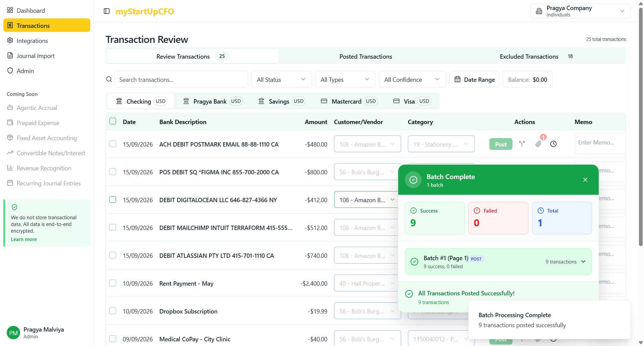Select the Dashboard grid icon
644x346 pixels.
tap(10, 10)
